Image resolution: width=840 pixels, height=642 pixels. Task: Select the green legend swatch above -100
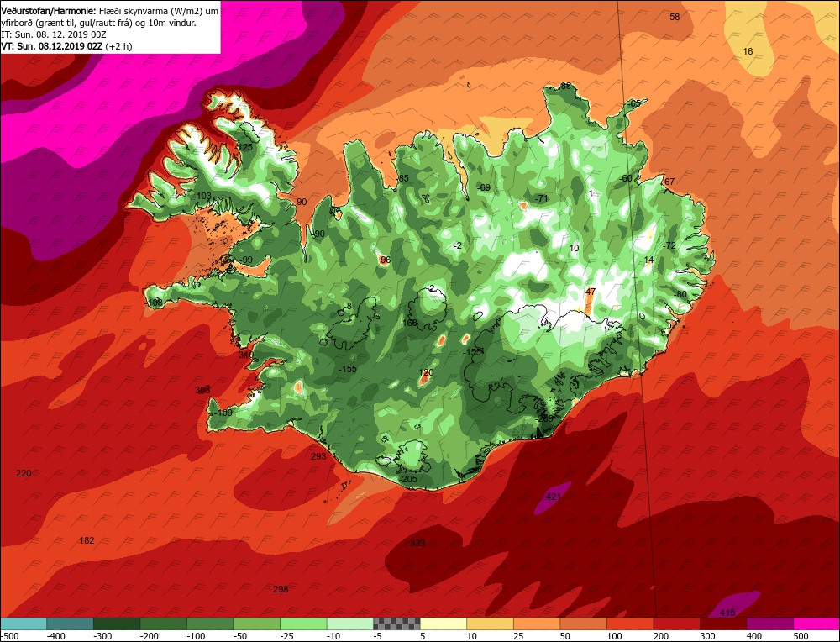tap(210, 624)
